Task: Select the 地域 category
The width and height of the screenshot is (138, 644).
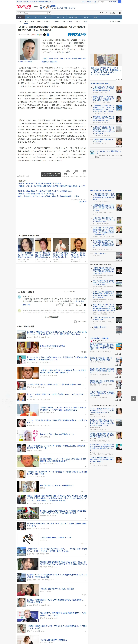Action: [85, 21]
